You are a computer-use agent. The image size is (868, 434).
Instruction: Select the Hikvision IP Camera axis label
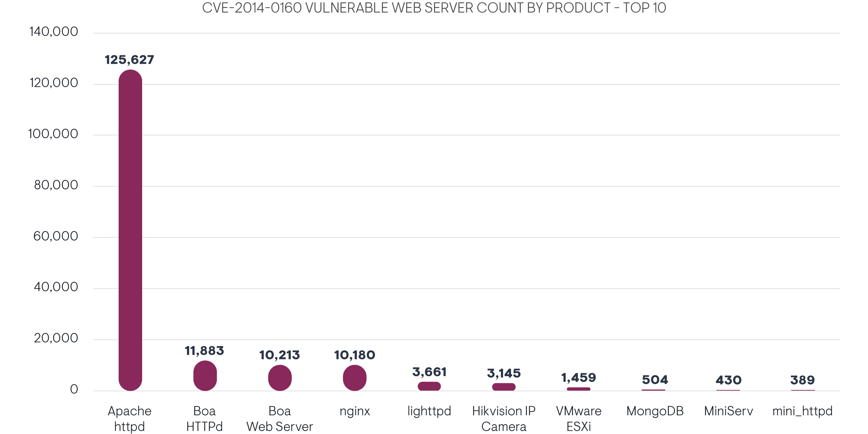[504, 419]
